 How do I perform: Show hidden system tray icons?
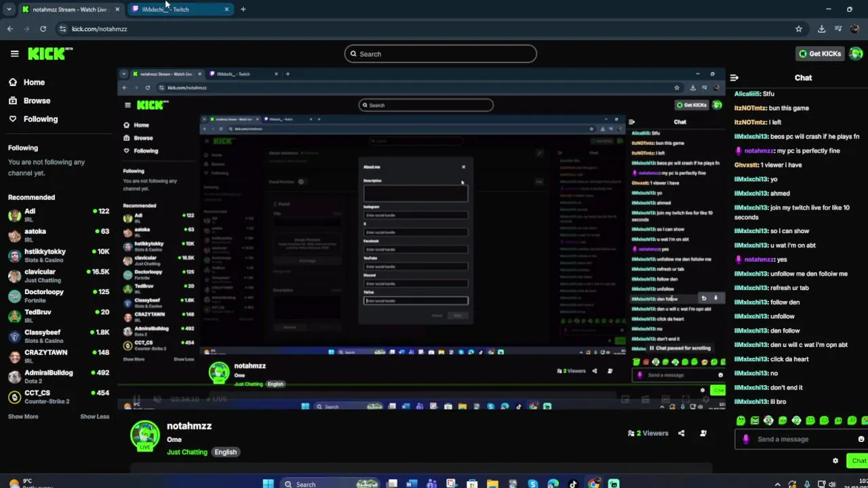click(778, 484)
